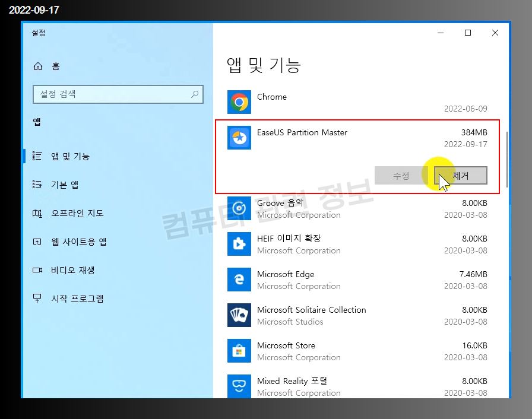Maximize the 설정 window

pos(468,33)
